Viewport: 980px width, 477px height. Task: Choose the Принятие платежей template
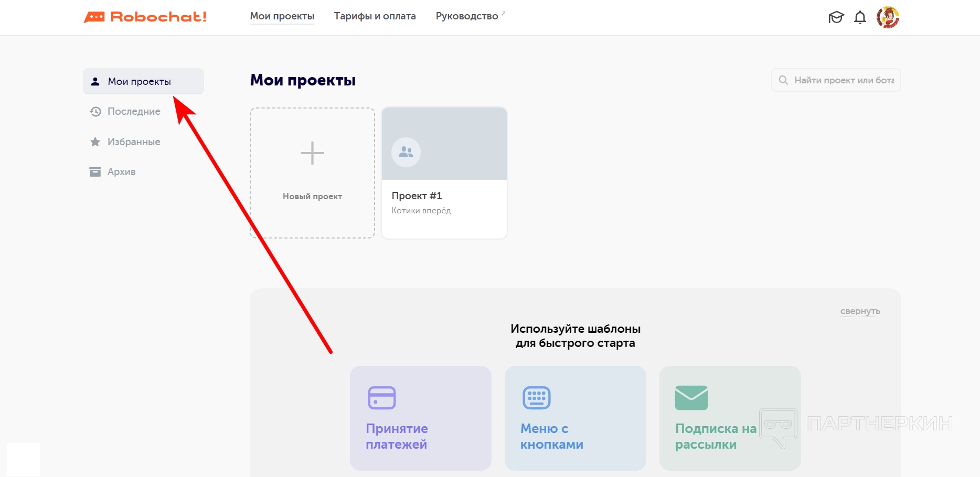coord(397,436)
